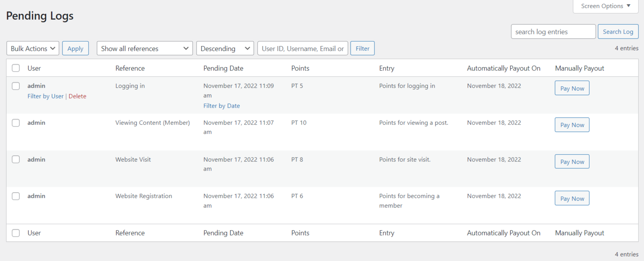The height and width of the screenshot is (261, 644).
Task: Check the checkbox for the Website Registration row
Action: tap(16, 196)
